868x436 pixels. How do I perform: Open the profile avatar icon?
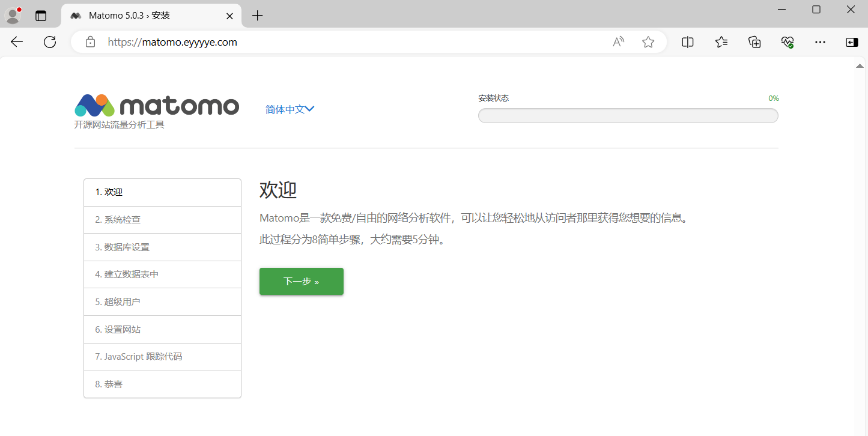13,16
